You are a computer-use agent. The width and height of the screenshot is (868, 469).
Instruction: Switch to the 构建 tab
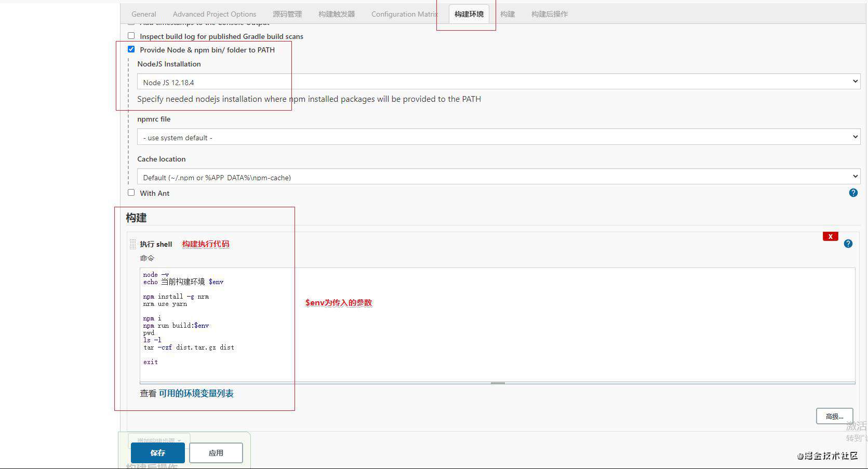pyautogui.click(x=508, y=14)
